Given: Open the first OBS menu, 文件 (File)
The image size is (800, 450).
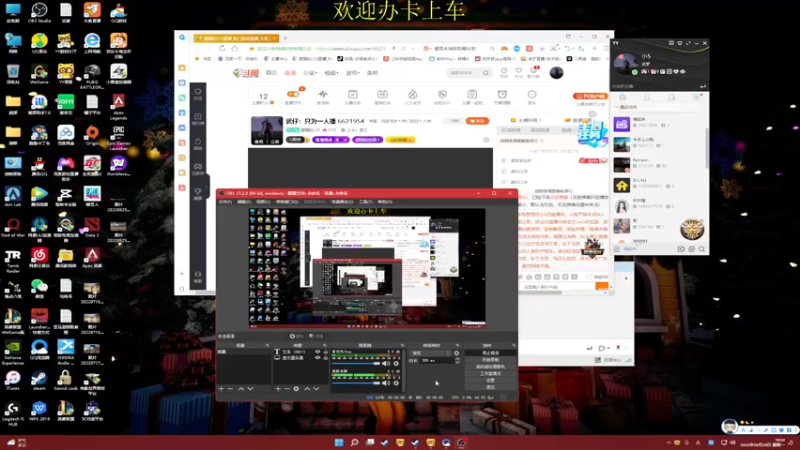Looking at the screenshot, I should click(225, 202).
